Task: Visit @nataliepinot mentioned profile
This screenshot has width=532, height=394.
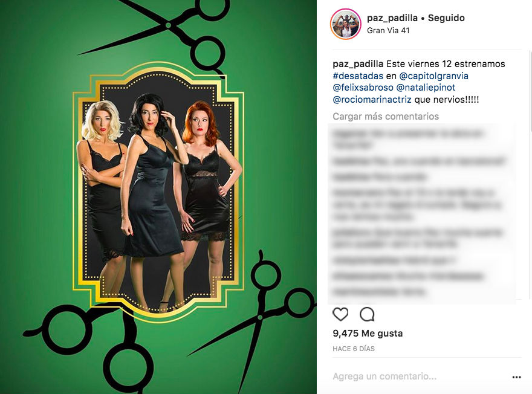Action: point(426,88)
